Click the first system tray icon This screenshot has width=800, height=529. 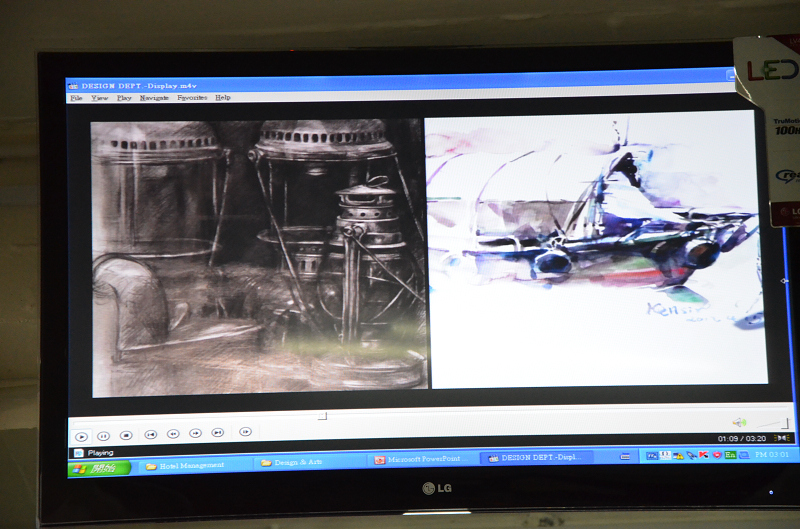[652, 456]
